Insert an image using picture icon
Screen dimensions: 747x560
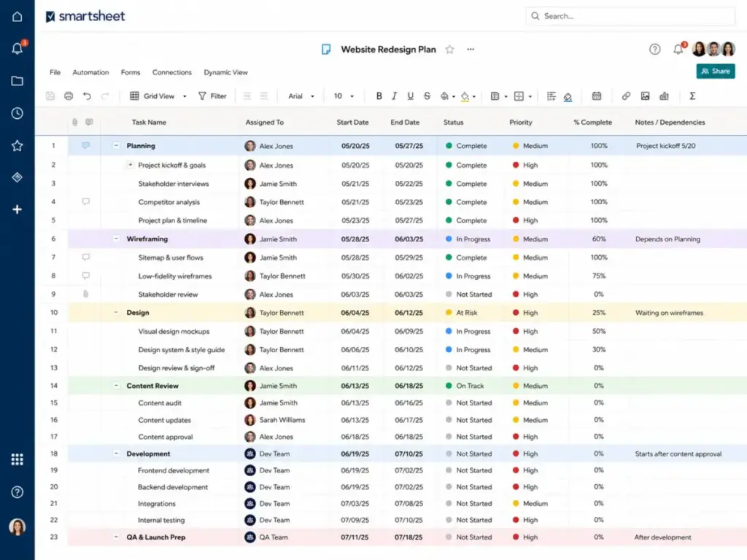pyautogui.click(x=645, y=96)
